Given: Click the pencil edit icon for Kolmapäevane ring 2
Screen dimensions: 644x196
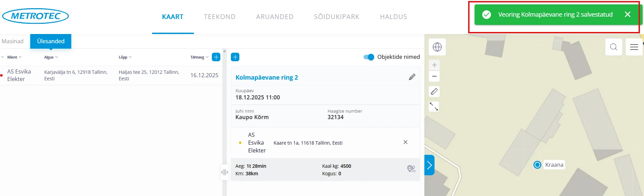Looking at the screenshot, I should point(412,77).
